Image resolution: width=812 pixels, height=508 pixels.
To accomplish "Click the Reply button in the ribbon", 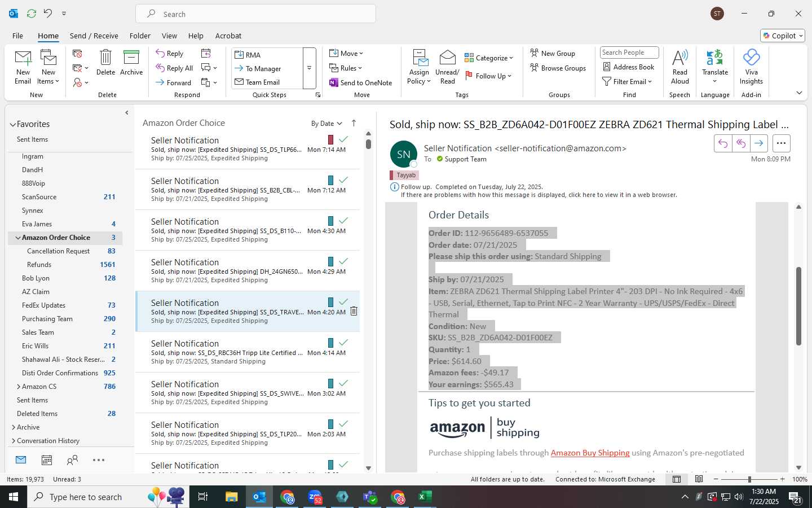I will pyautogui.click(x=170, y=54).
